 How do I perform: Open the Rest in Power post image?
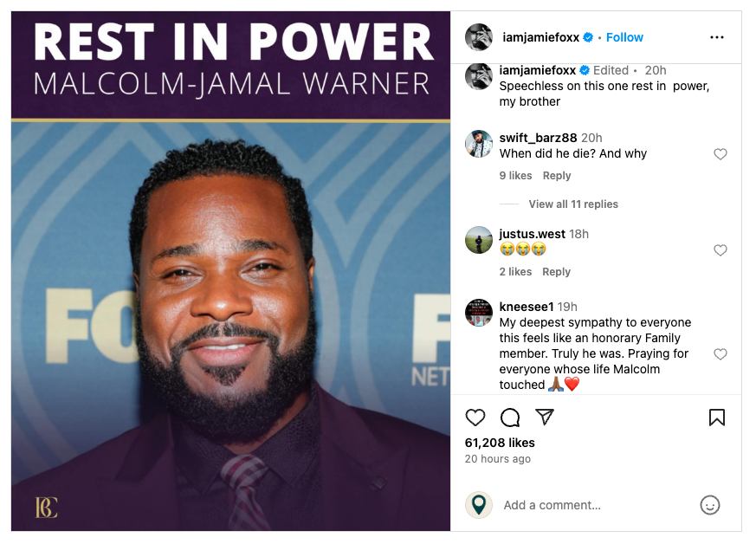230,271
